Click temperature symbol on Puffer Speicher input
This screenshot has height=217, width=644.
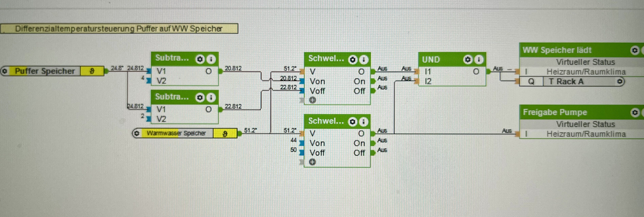pos(92,71)
